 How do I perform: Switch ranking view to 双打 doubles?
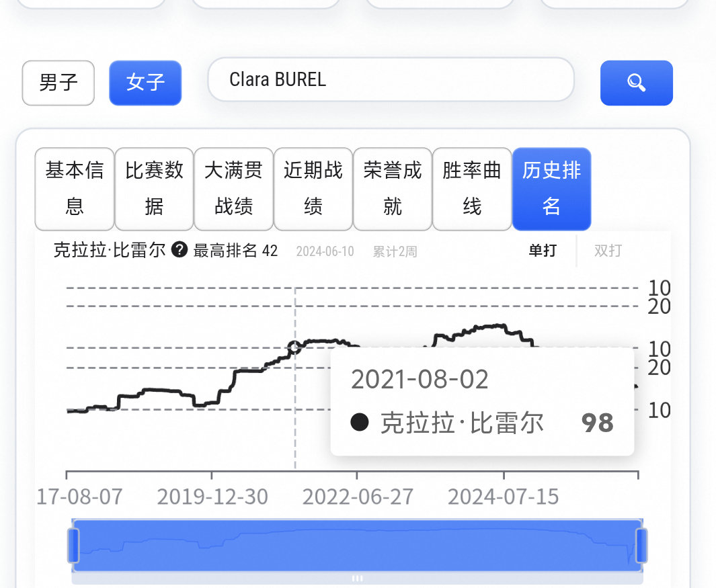coord(608,251)
